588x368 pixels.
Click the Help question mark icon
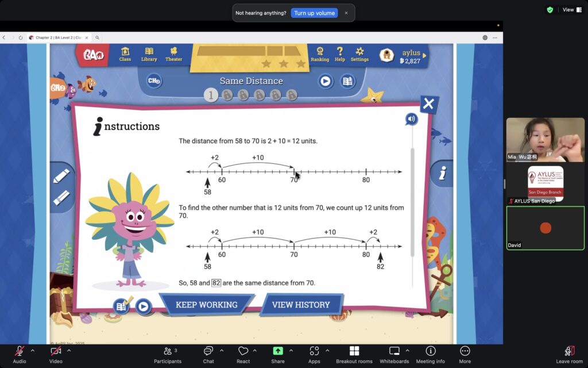click(340, 54)
